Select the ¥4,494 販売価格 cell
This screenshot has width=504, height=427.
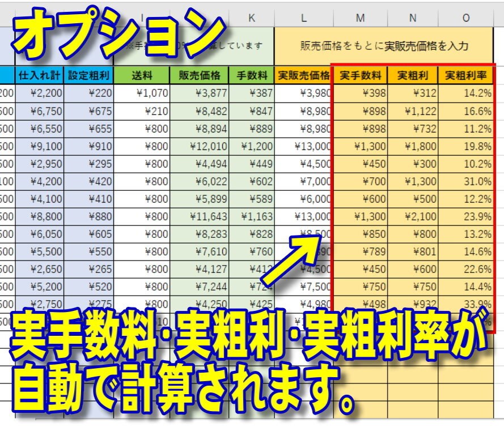point(200,164)
